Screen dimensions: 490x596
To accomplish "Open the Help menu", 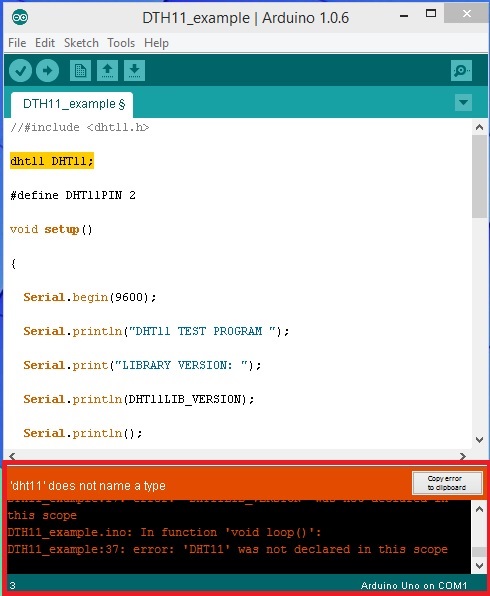I will (x=156, y=43).
